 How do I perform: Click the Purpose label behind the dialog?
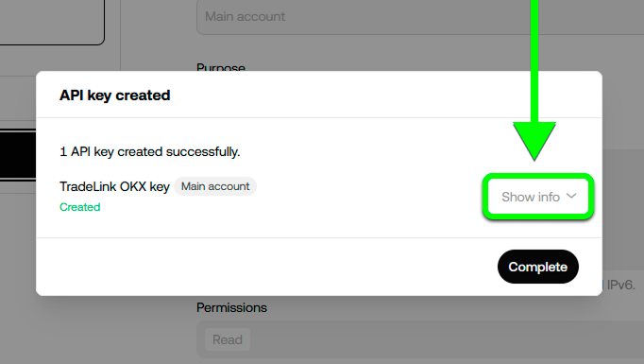click(x=221, y=66)
